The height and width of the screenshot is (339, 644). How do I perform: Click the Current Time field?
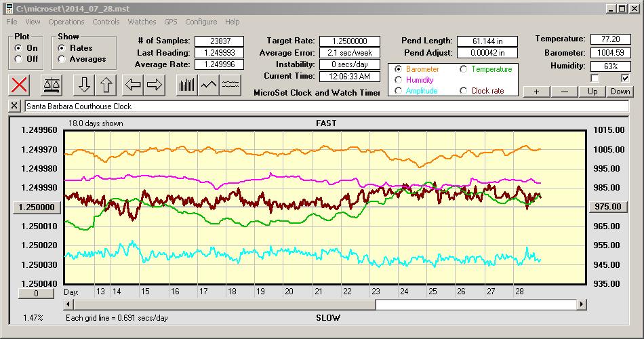(350, 76)
